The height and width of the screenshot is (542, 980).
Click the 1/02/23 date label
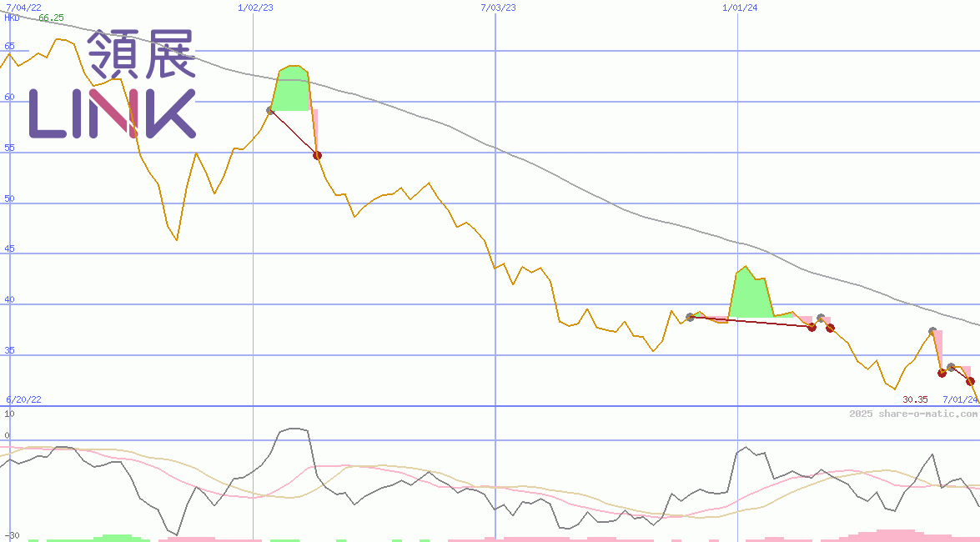pyautogui.click(x=255, y=8)
